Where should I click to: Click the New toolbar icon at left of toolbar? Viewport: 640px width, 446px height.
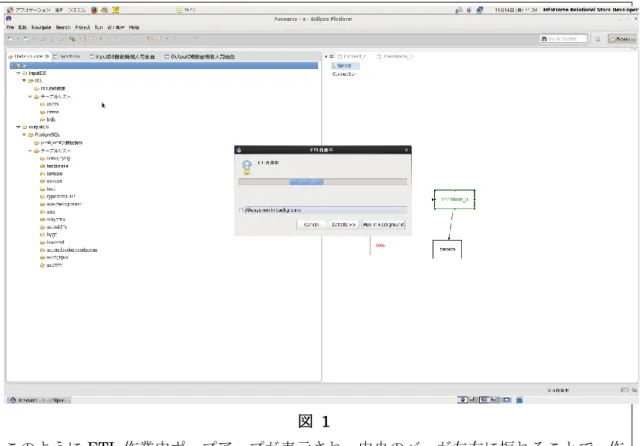pos(11,39)
